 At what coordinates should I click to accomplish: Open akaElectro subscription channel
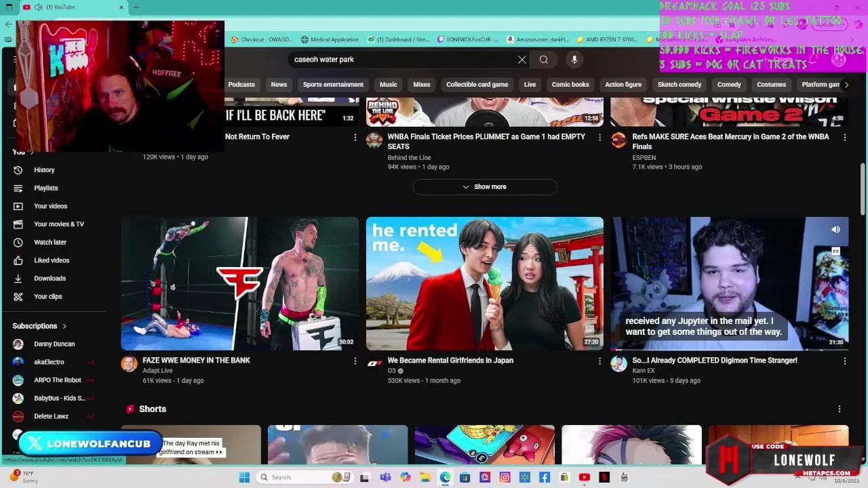[x=49, y=363]
